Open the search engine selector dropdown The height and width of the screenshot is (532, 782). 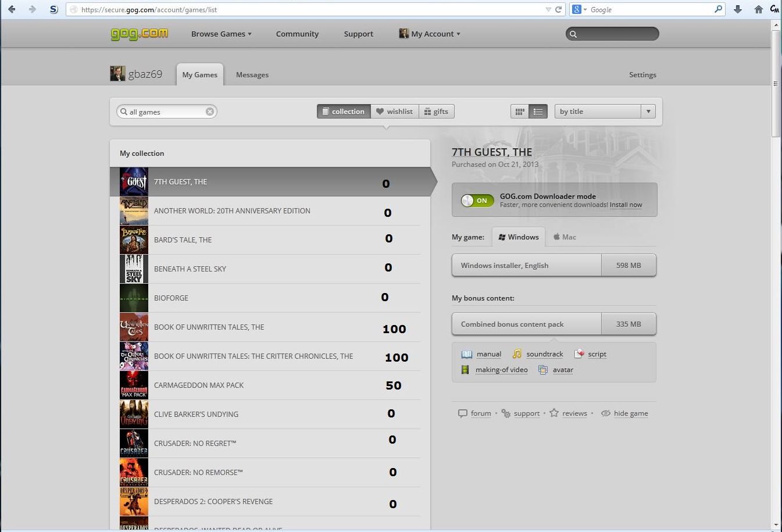coord(580,9)
